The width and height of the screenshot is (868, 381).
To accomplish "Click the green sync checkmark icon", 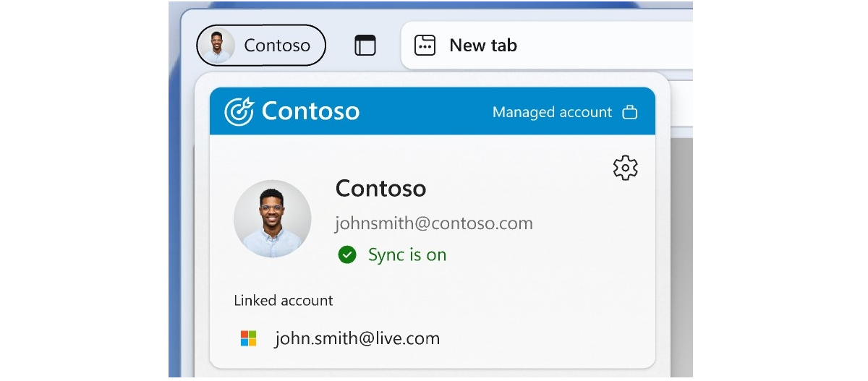I will (347, 254).
